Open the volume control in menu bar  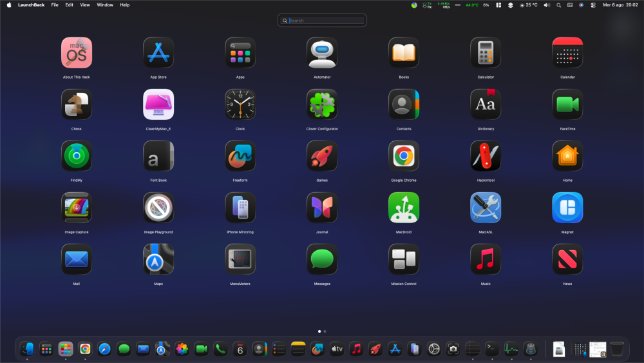547,5
